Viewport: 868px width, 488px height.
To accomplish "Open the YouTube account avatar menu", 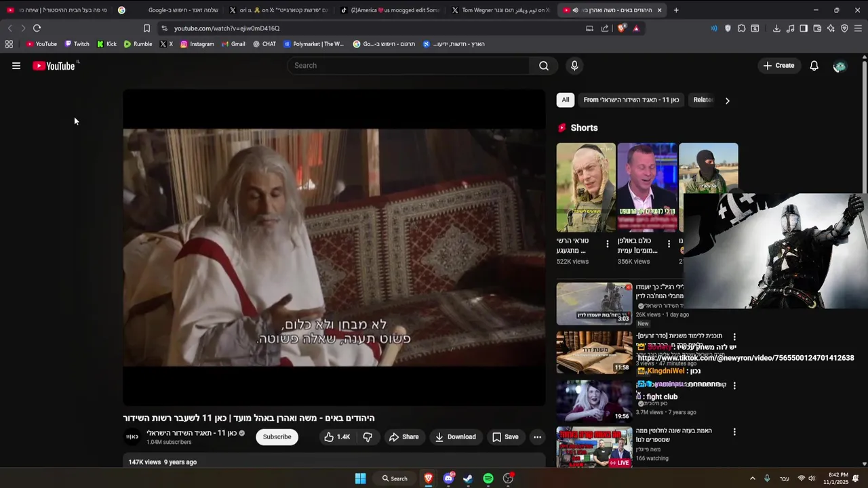I will click(840, 66).
